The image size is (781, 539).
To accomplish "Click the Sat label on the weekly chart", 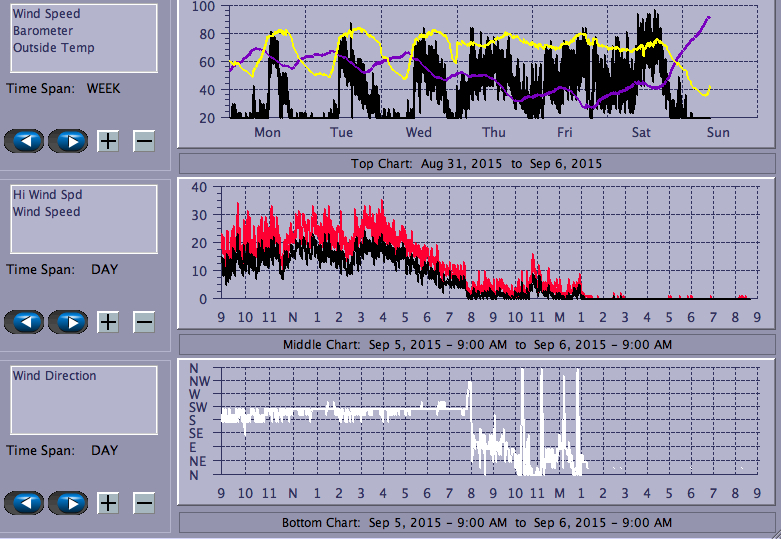I will pos(641,132).
